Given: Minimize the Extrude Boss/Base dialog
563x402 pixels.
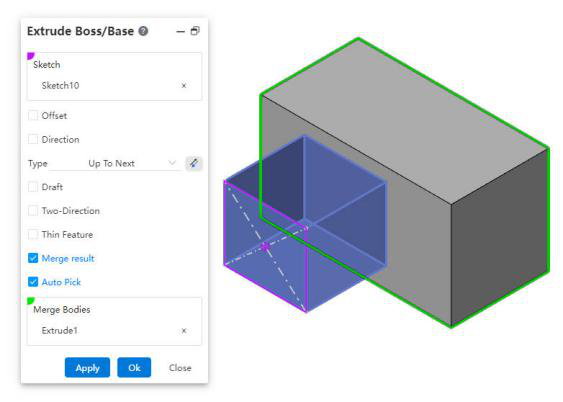Looking at the screenshot, I should tap(180, 32).
